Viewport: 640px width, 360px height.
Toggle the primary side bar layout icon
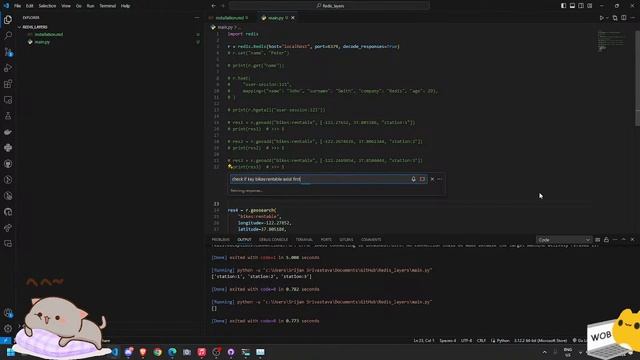563,6
